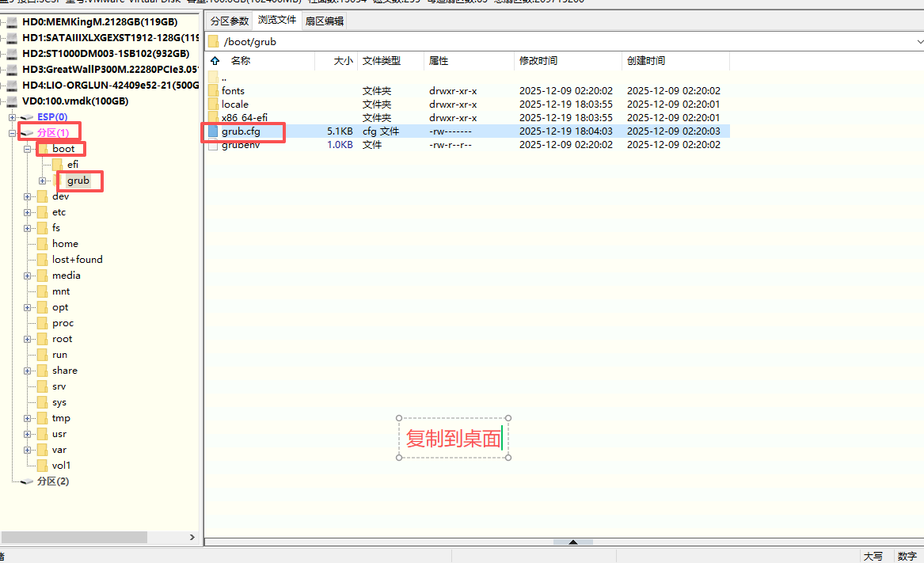Sort files by 大小 column header

343,61
